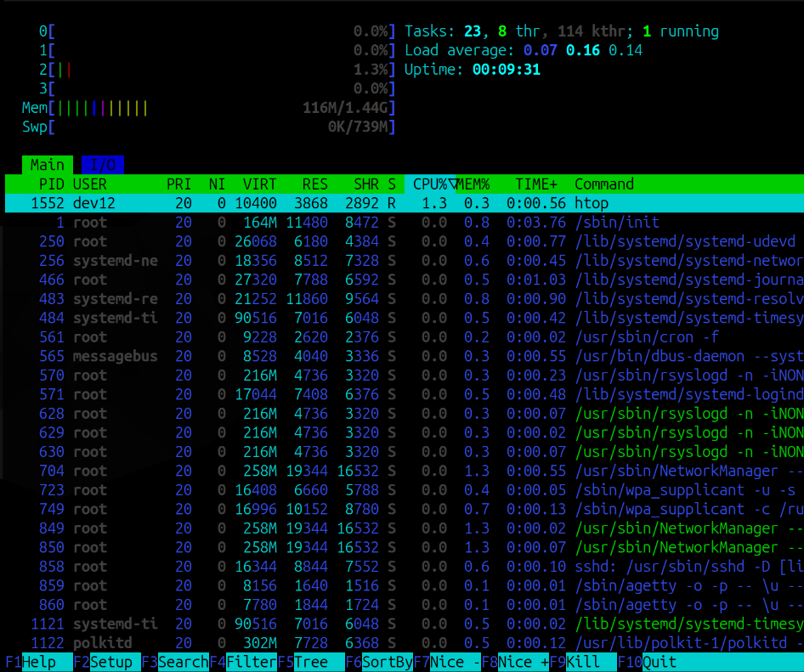Sort by the PID column header
Image resolution: width=804 pixels, height=672 pixels.
pos(52,184)
